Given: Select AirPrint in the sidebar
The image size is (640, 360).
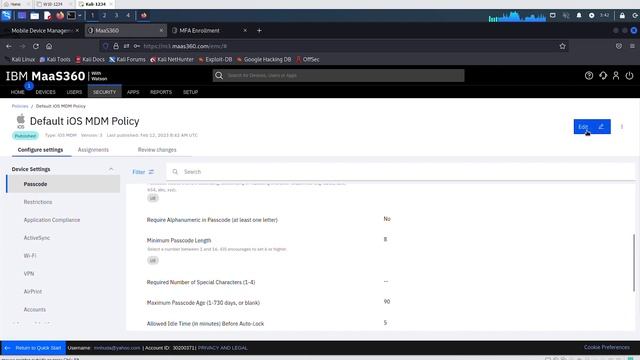Looking at the screenshot, I should 33,291.
